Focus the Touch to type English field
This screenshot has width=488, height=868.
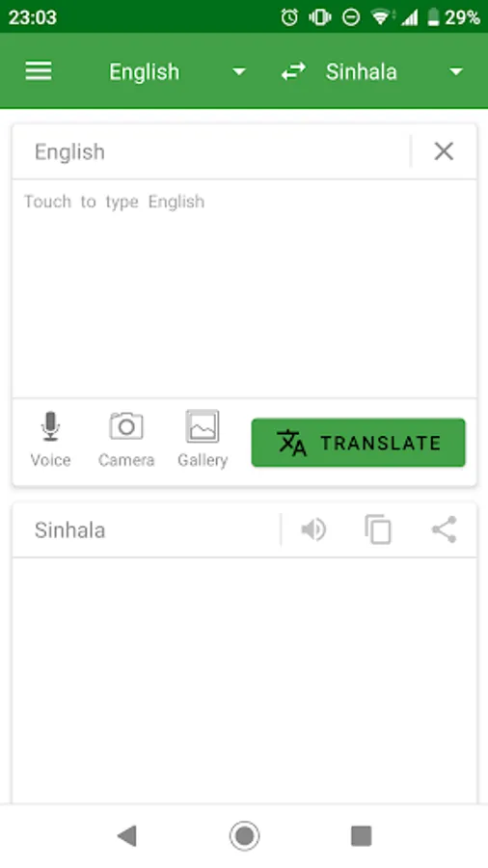(x=244, y=287)
